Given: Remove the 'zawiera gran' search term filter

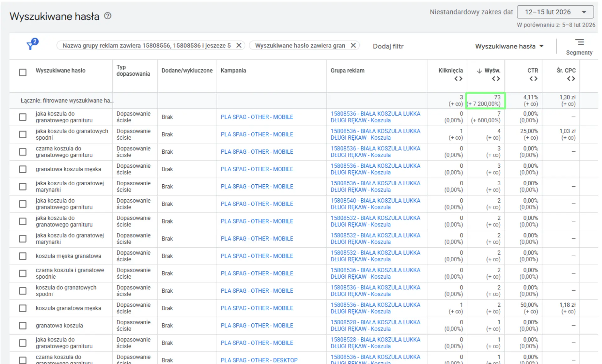Looking at the screenshot, I should [353, 45].
